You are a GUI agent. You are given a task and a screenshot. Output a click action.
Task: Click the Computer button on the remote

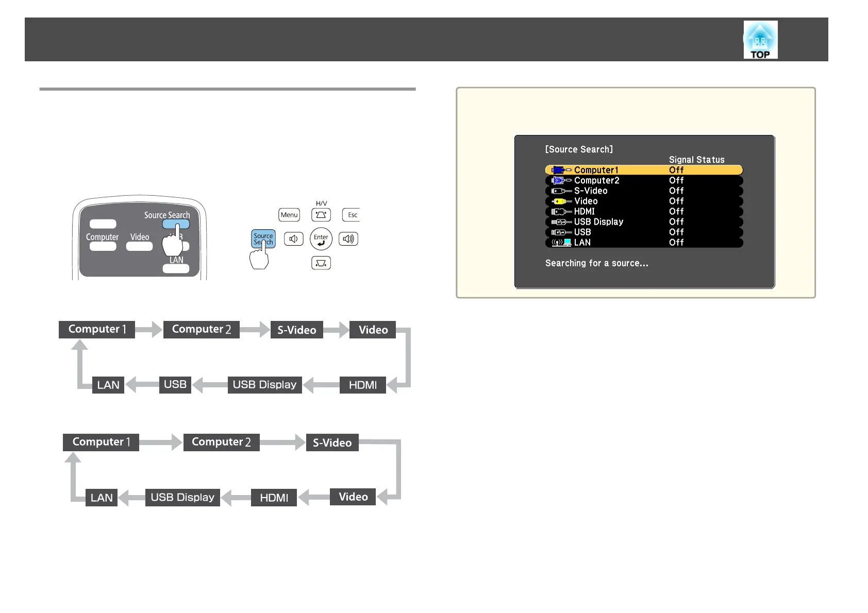pos(103,246)
